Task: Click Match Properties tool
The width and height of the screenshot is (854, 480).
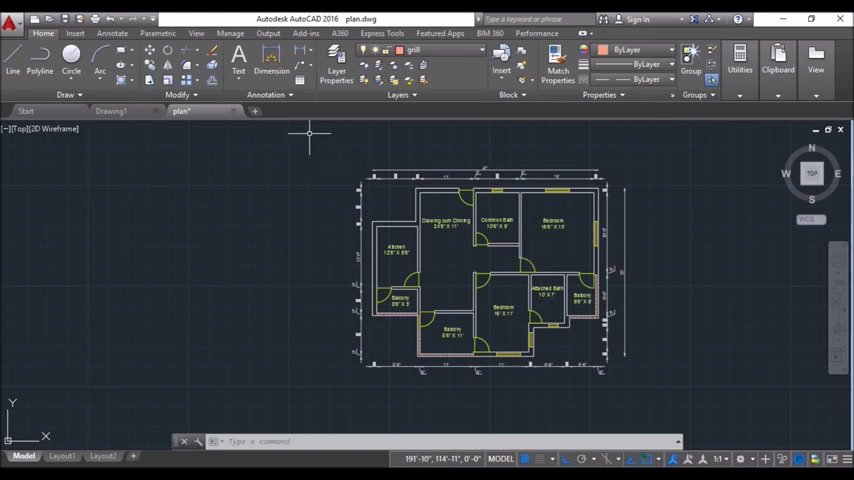Action: point(558,64)
